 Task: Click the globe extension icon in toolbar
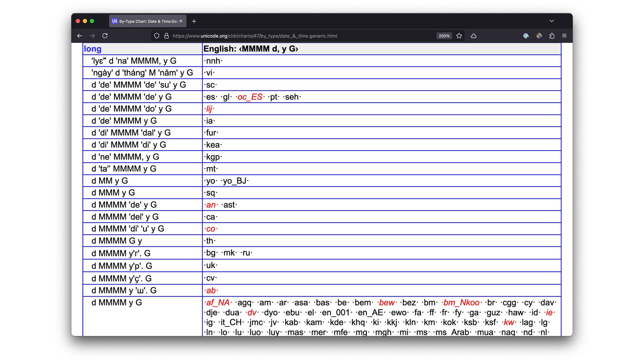click(x=526, y=36)
